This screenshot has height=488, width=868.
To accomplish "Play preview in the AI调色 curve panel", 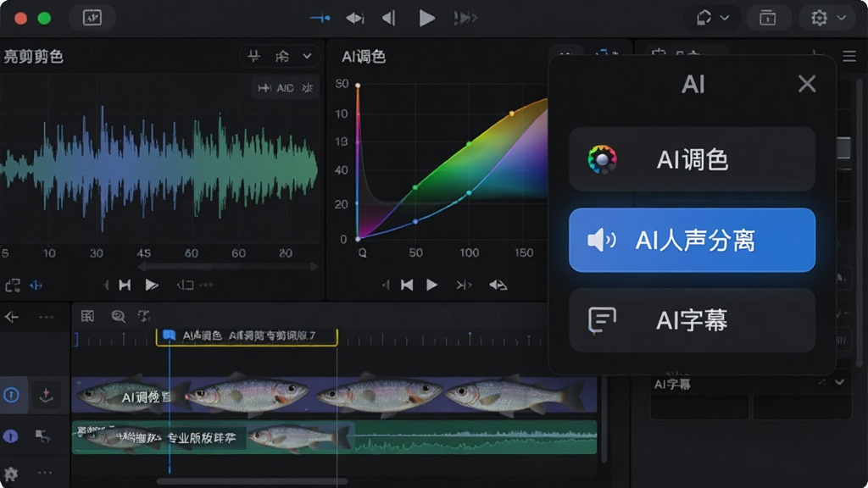I will (431, 285).
